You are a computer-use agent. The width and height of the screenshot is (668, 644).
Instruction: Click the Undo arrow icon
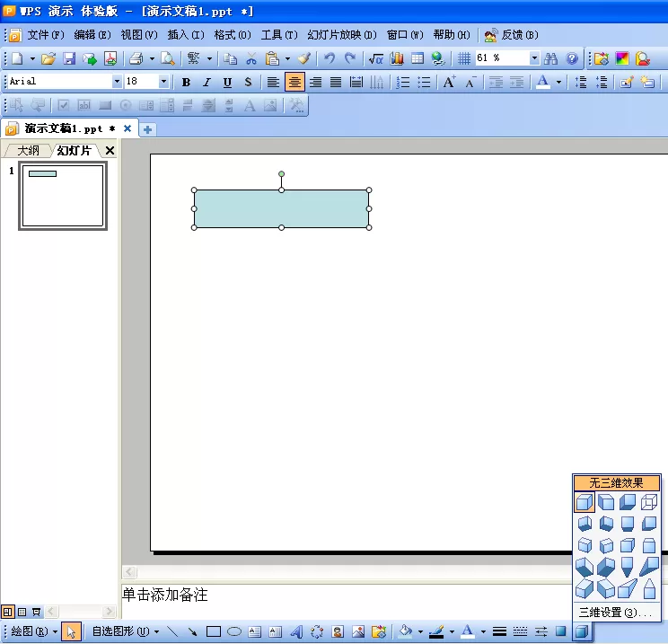pos(330,58)
